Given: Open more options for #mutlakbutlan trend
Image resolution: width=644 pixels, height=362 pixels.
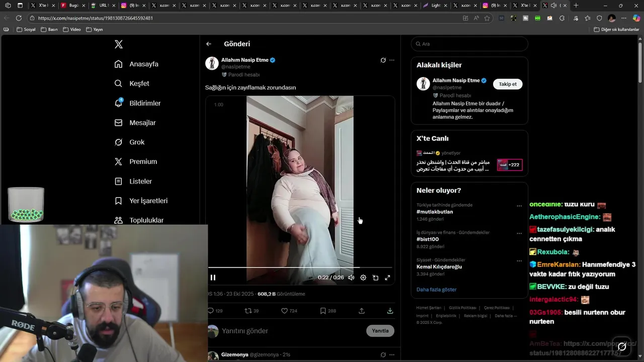Looking at the screenshot, I should (x=519, y=206).
